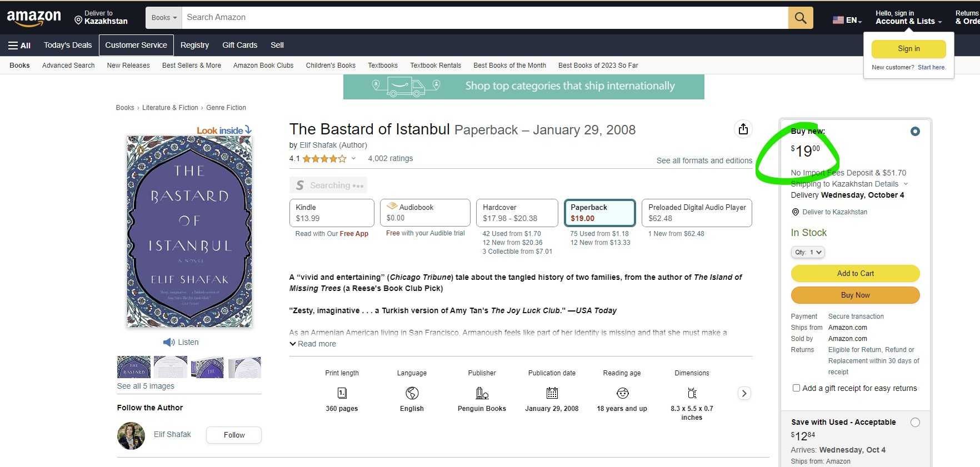Viewport: 980px width, 467px height.
Task: Open Advanced Search in Books subnav
Action: [x=68, y=66]
